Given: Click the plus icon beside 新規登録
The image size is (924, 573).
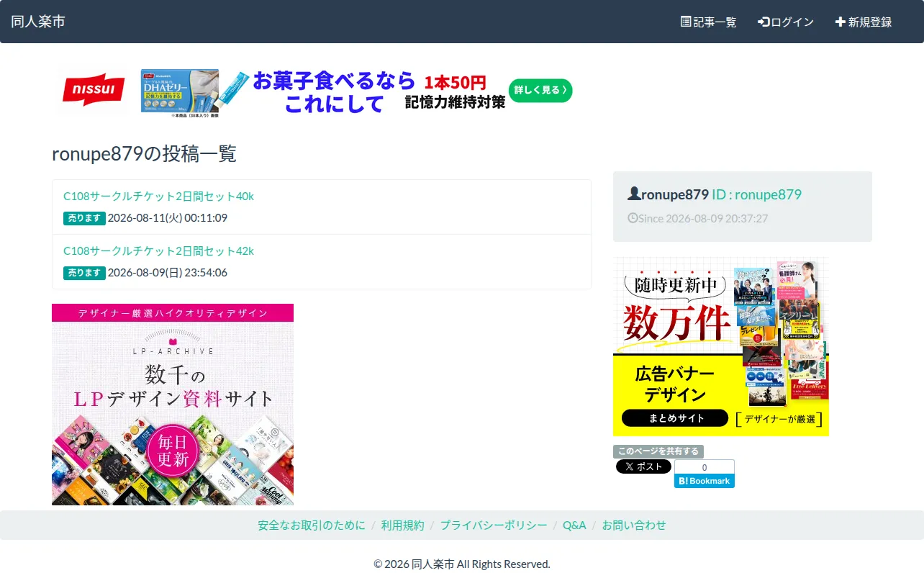Looking at the screenshot, I should [x=840, y=22].
